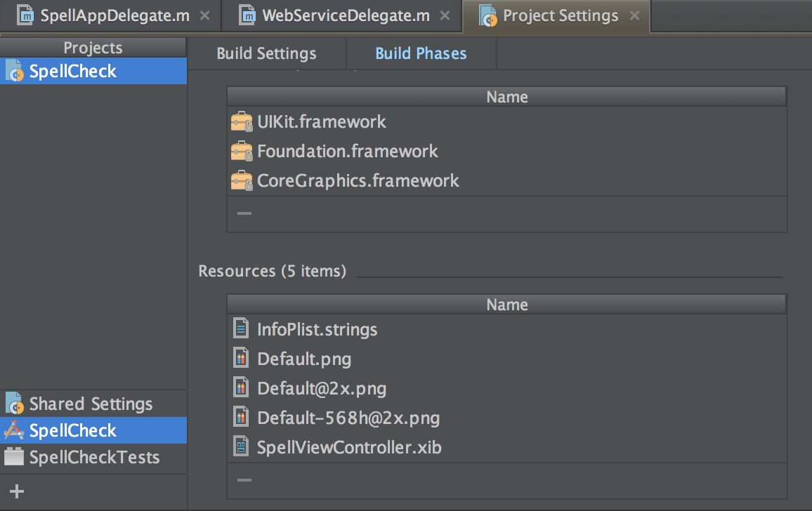
Task: Click the CoreGraphics.framework icon
Action: (242, 180)
